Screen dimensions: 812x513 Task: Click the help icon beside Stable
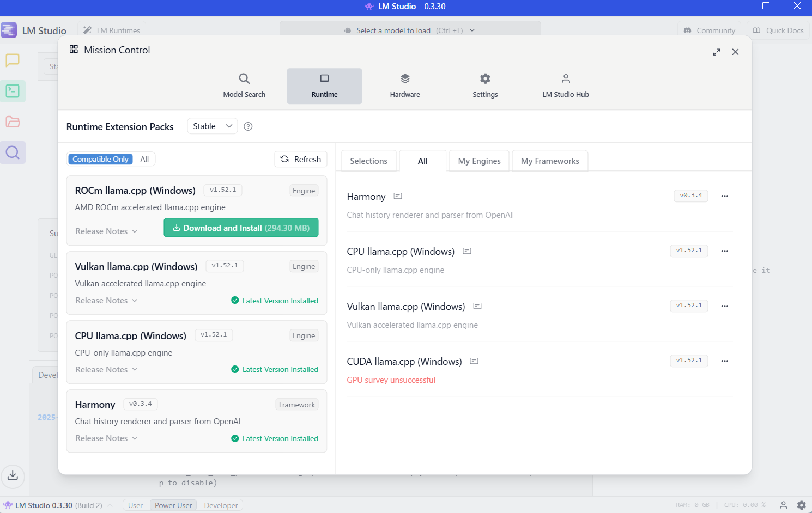tap(248, 126)
